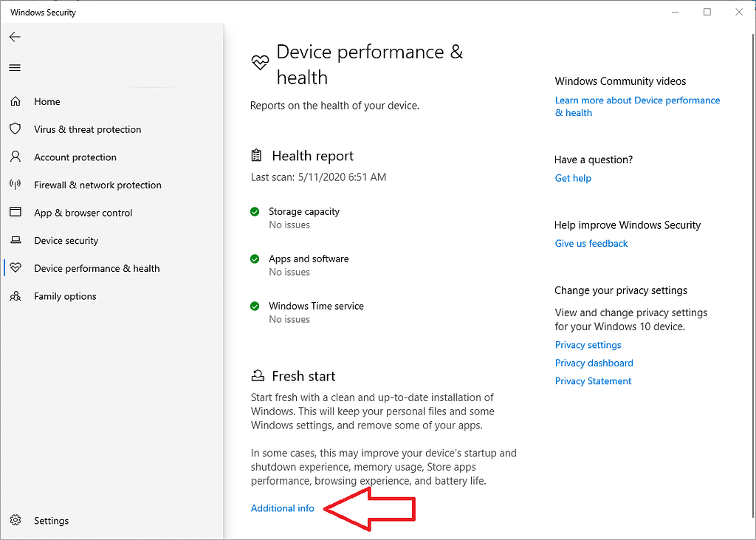Click Give us feedback link

tap(591, 243)
